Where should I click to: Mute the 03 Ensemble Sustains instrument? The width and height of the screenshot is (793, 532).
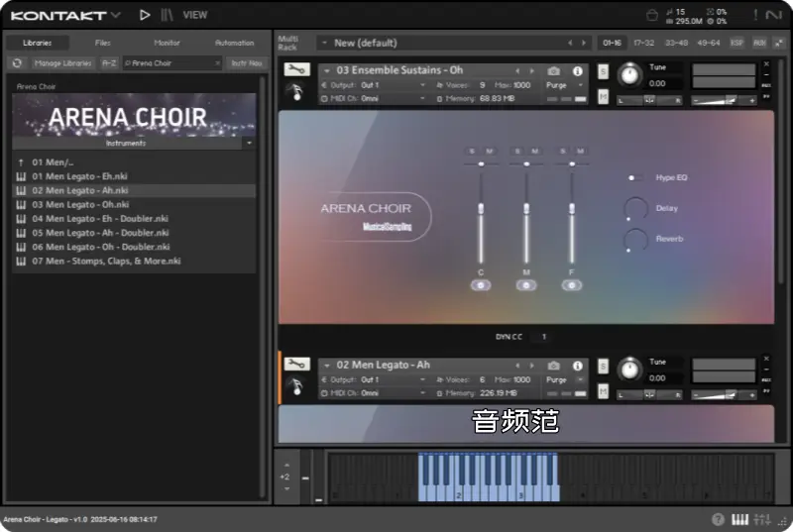pos(603,96)
